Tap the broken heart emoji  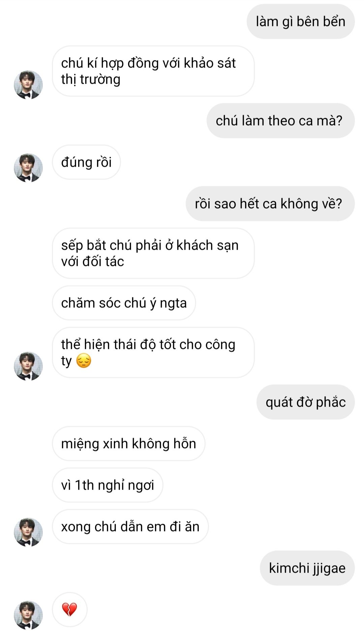69,609
